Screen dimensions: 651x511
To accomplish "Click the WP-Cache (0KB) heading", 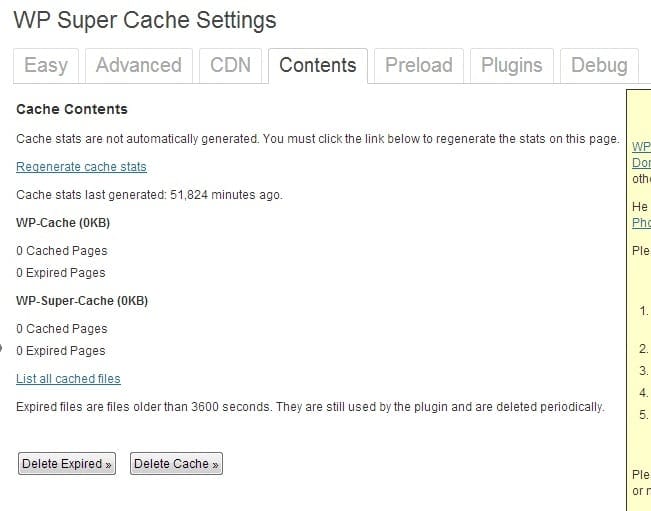I will click(x=63, y=223).
